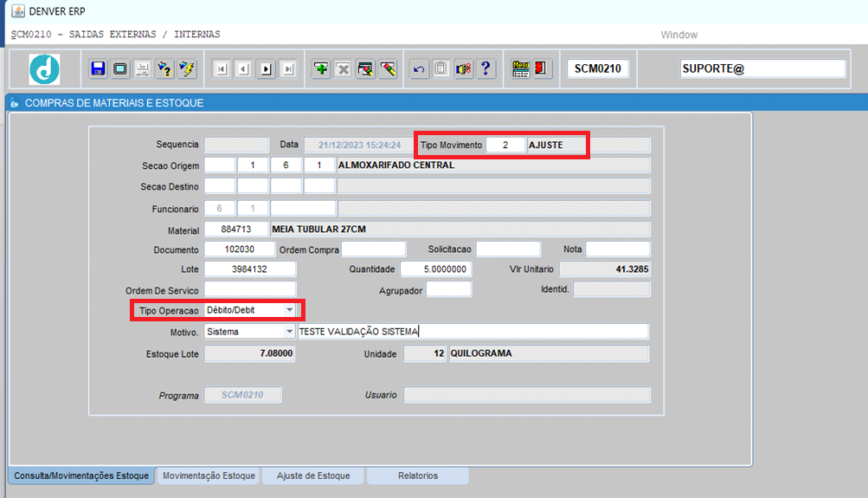Click the Solicitacao field
This screenshot has width=868, height=498.
coord(508,249)
